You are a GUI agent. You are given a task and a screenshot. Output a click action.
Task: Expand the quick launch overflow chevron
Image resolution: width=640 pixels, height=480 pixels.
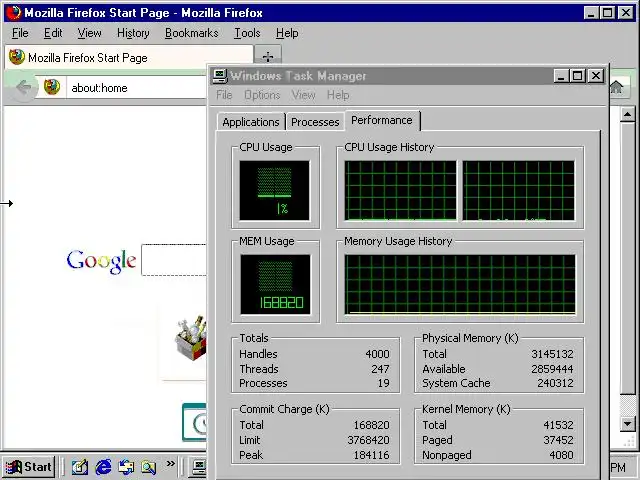tap(171, 464)
